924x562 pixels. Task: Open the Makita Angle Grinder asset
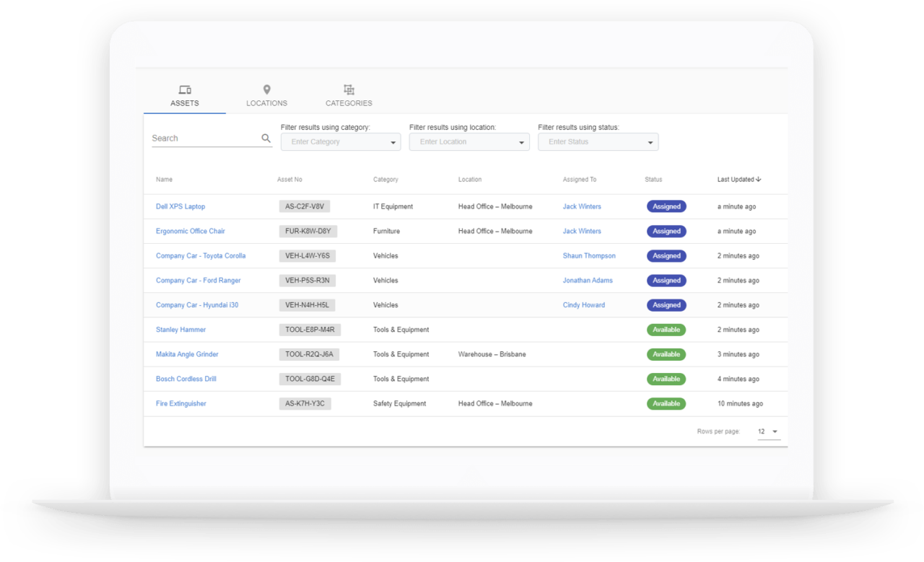(x=187, y=354)
